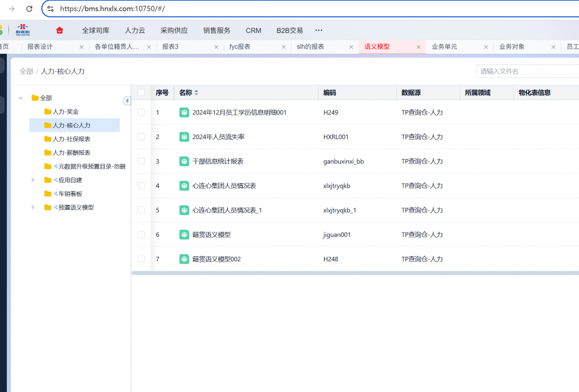The height and width of the screenshot is (392, 579).
Task: Click the model icon beside 干部信息统计报表
Action: point(184,161)
